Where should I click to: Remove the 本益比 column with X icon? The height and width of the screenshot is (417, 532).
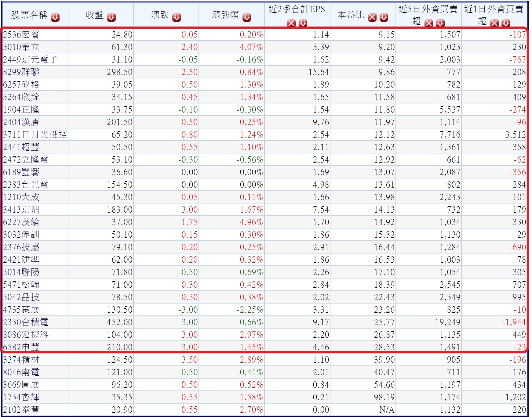point(372,17)
